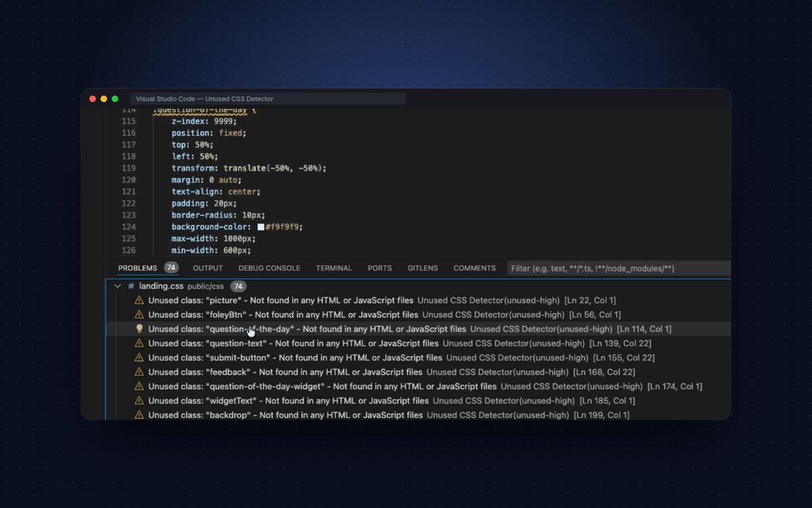Select the "foleyBtn" unused class problem row

[x=418, y=314]
